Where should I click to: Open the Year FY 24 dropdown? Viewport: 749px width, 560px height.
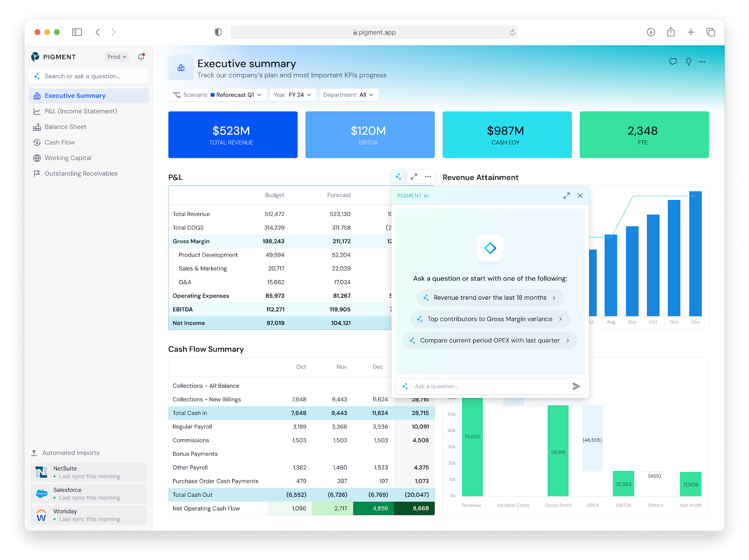(293, 95)
